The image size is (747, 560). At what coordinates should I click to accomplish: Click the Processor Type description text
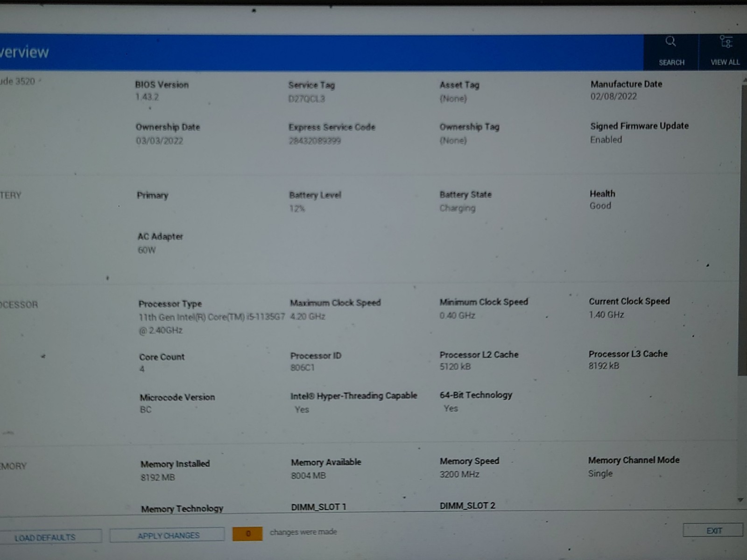211,323
